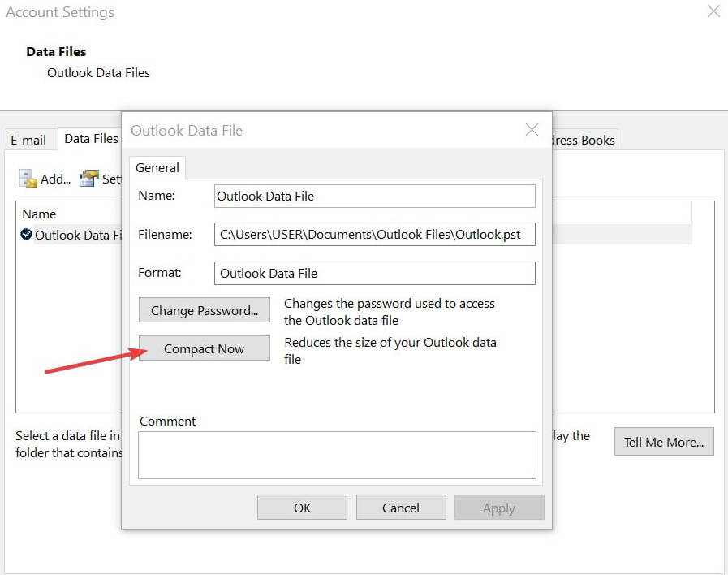The image size is (728, 575).
Task: Click the Settings folder icon in toolbar
Action: (88, 179)
